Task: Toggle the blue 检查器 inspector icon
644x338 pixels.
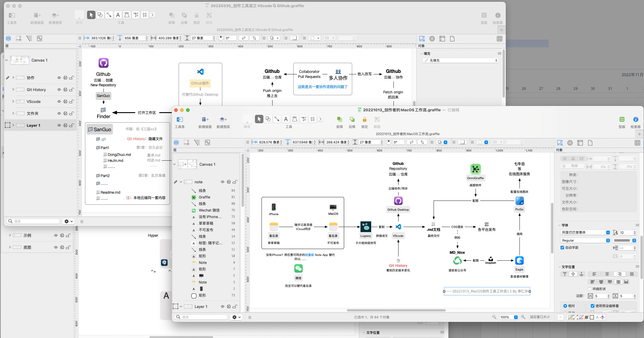Action: coord(636,120)
